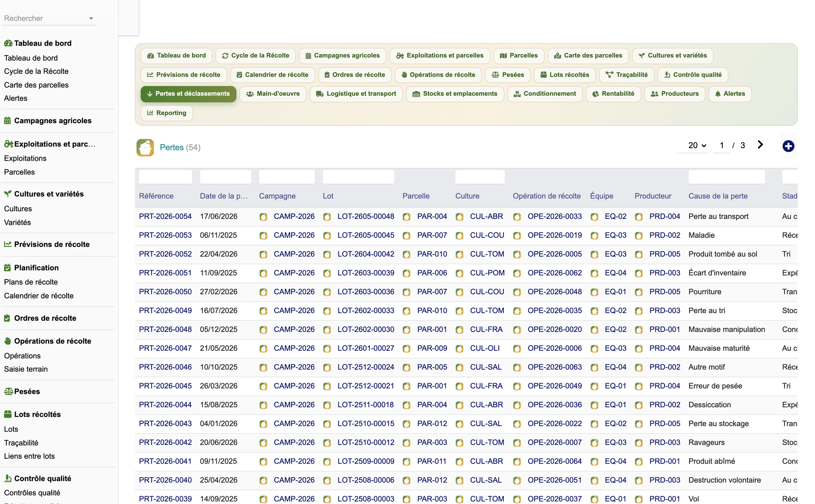Open operation OPE-2026-0062 link
This screenshot has width=815, height=504.
(555, 273)
